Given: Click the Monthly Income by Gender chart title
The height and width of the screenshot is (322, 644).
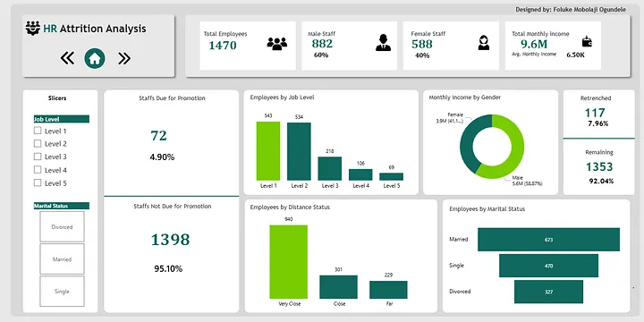Looking at the screenshot, I should click(x=464, y=97).
